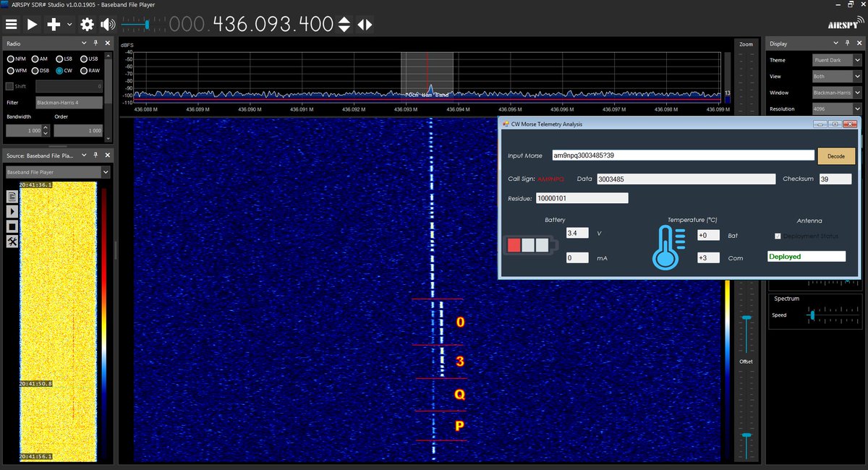Click the Residue field 10000101
Screen dimensions: 868x470
click(582, 198)
